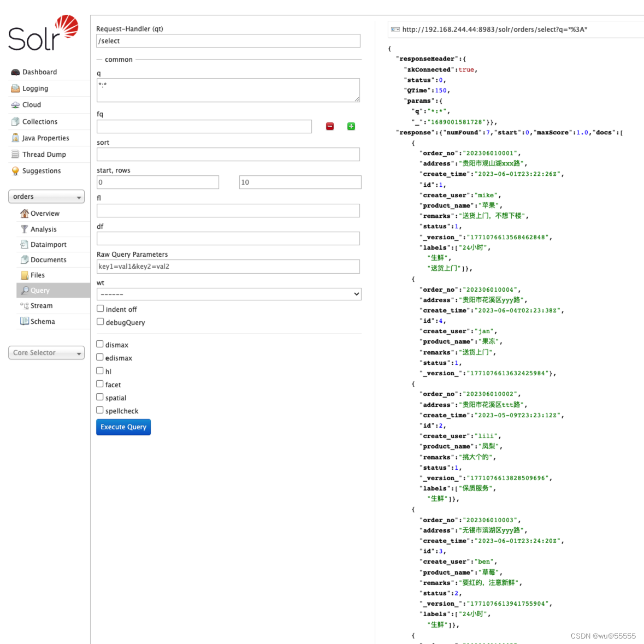Viewport: 644px width, 644px height.
Task: Click the df default field input
Action: coord(228,239)
